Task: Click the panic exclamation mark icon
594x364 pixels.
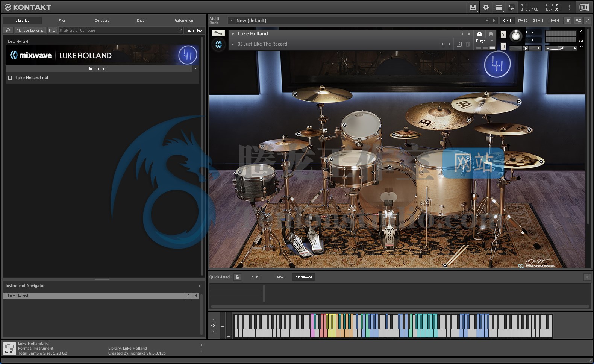Action: 570,7
